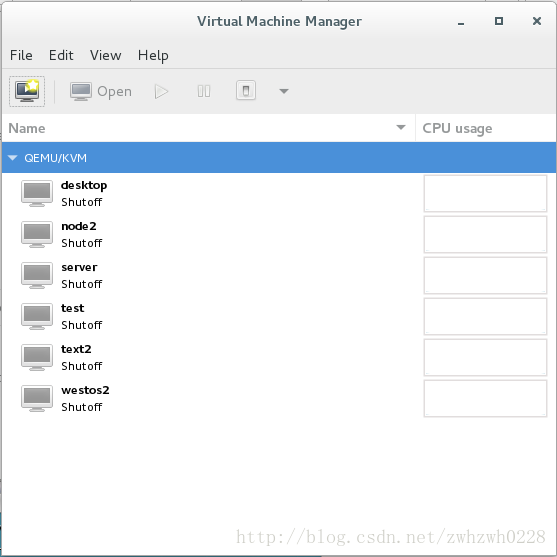Image resolution: width=557 pixels, height=557 pixels.
Task: Select the westos2 VM icon
Action: click(37, 398)
